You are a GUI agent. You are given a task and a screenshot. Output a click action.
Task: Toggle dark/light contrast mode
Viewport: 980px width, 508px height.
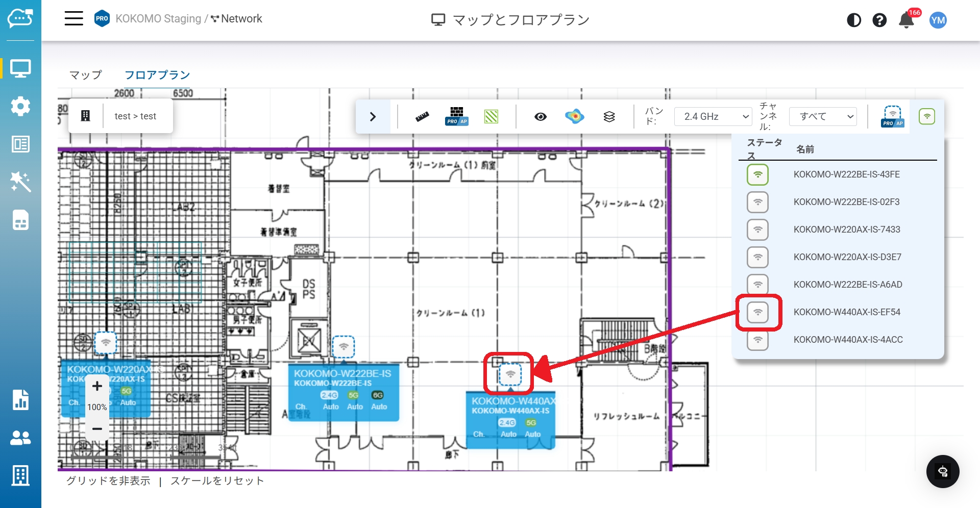pyautogui.click(x=854, y=20)
